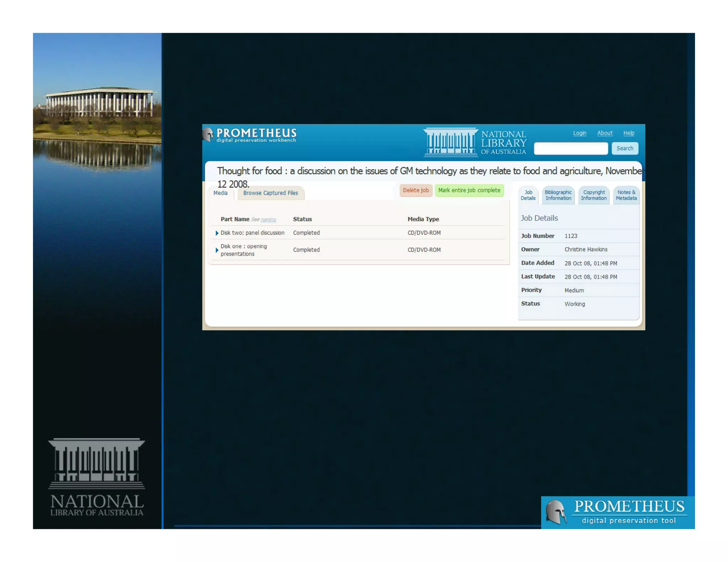The width and height of the screenshot is (728, 562).
Task: Open the Bibliographic Information tab
Action: [558, 195]
